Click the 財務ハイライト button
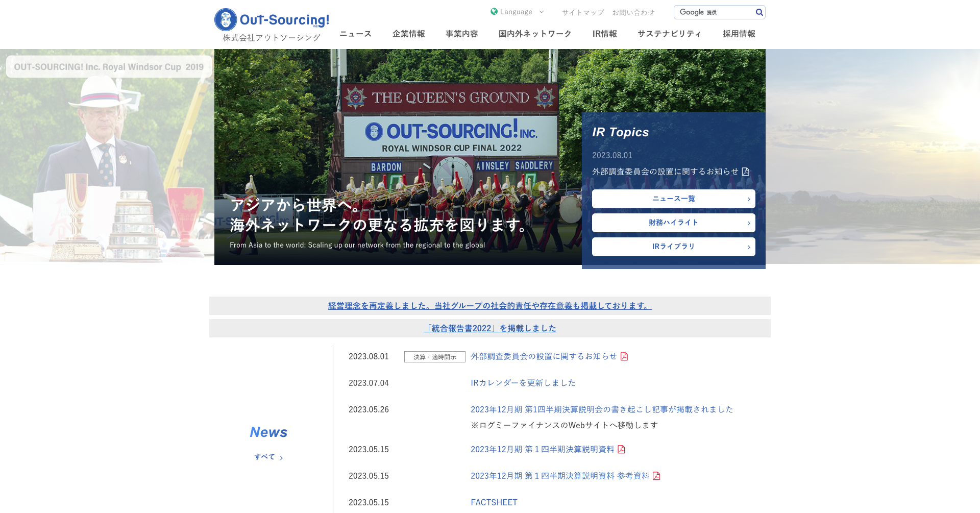980x513 pixels. [674, 223]
